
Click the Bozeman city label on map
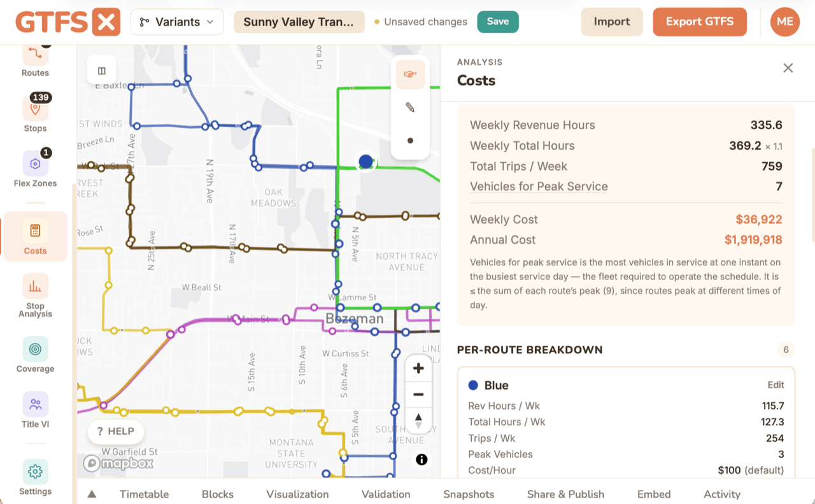(x=355, y=318)
